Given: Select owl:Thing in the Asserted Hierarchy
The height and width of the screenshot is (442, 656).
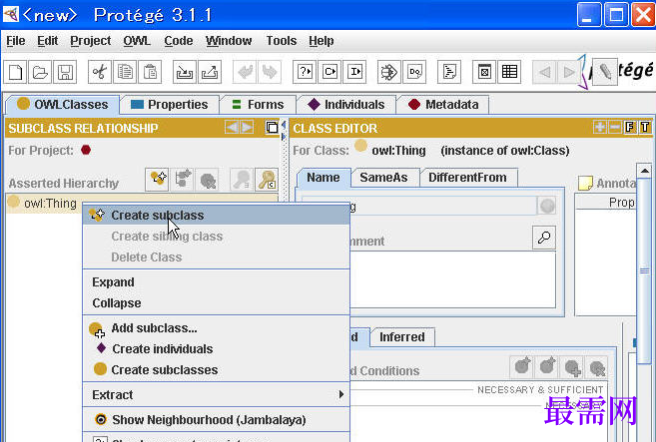Looking at the screenshot, I should 50,203.
